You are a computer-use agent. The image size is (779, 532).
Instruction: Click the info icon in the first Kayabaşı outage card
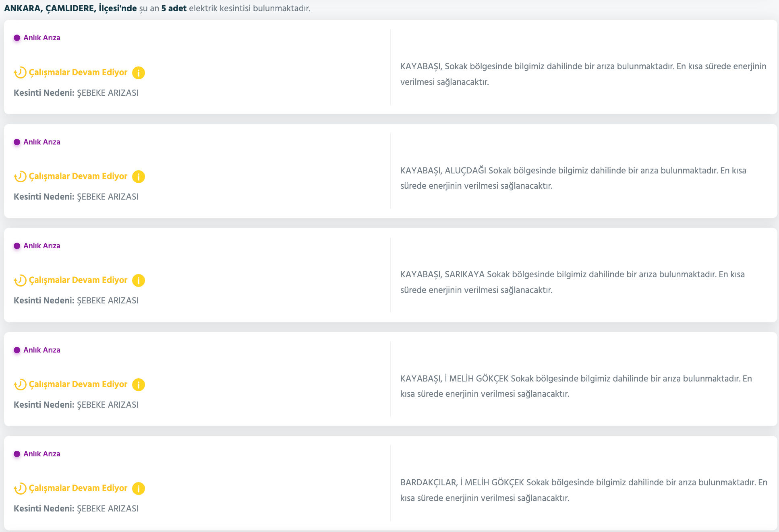tap(138, 73)
